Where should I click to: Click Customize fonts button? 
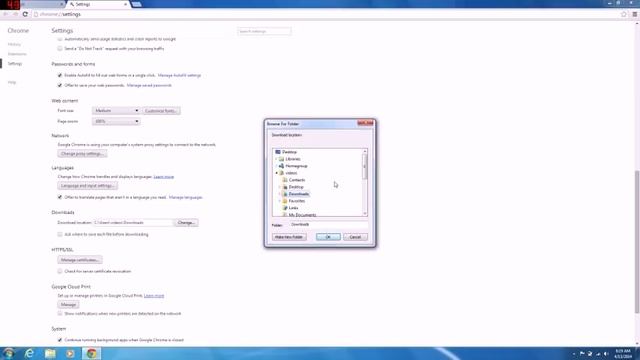click(x=162, y=111)
